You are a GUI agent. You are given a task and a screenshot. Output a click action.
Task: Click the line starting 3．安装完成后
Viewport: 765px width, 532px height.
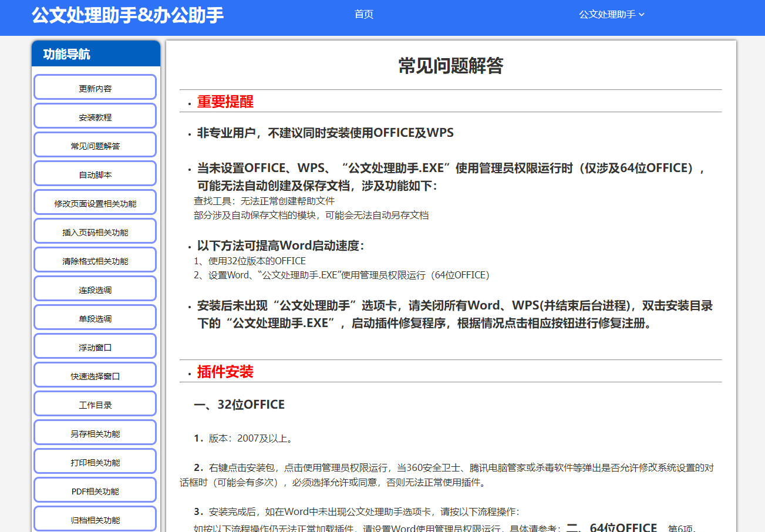[x=356, y=511]
